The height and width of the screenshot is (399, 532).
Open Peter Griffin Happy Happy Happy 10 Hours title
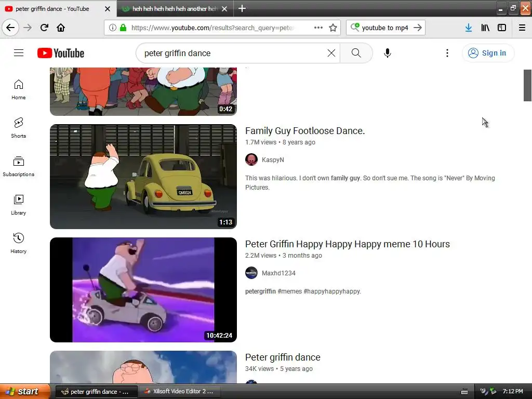pyautogui.click(x=348, y=244)
